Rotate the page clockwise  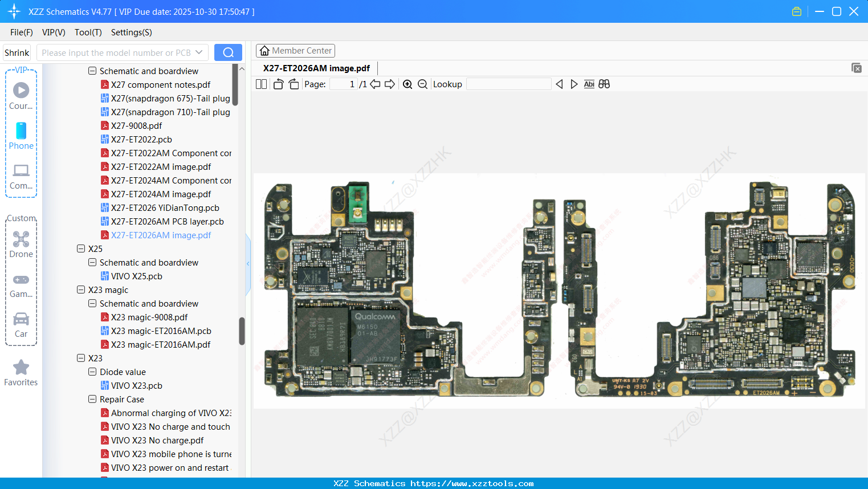[x=294, y=84]
